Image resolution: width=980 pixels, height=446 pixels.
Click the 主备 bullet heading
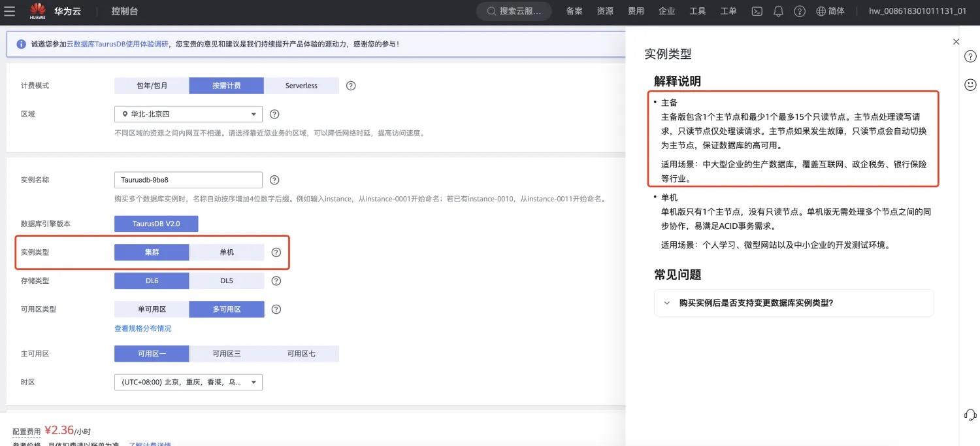click(x=669, y=103)
